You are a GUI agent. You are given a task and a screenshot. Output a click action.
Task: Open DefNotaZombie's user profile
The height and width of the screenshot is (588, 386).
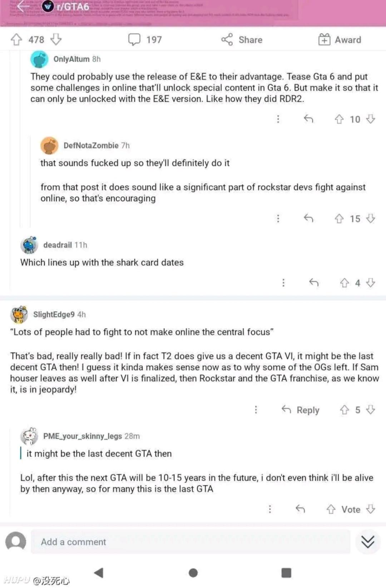point(91,146)
